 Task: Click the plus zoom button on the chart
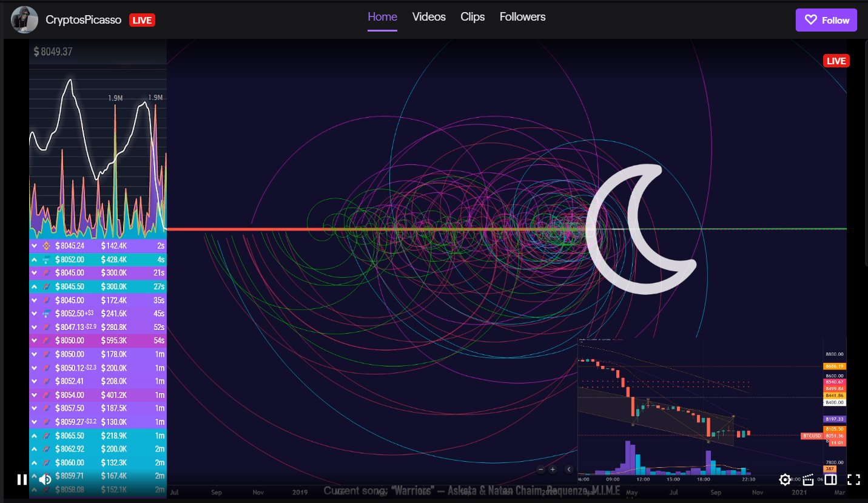pyautogui.click(x=553, y=469)
